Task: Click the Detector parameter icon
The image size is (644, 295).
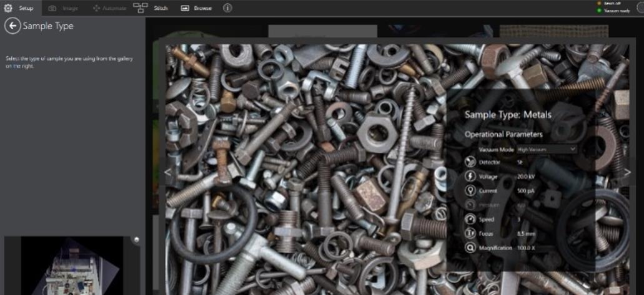Action: pyautogui.click(x=470, y=162)
